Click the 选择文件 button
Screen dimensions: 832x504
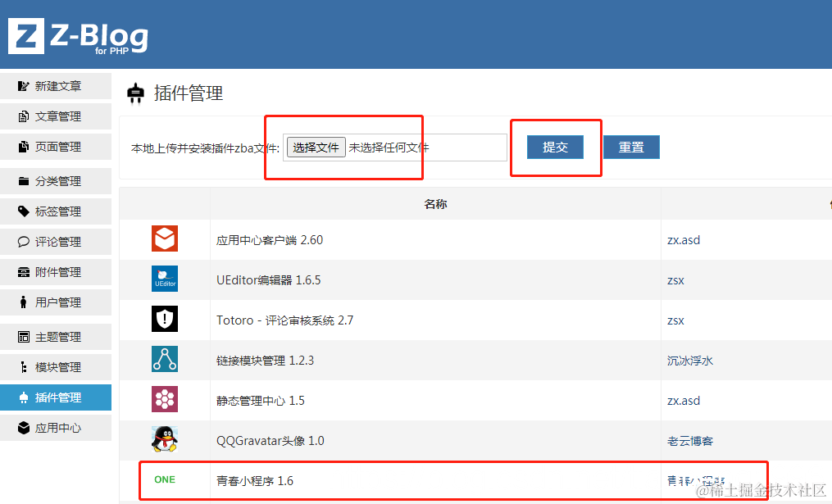[316, 147]
